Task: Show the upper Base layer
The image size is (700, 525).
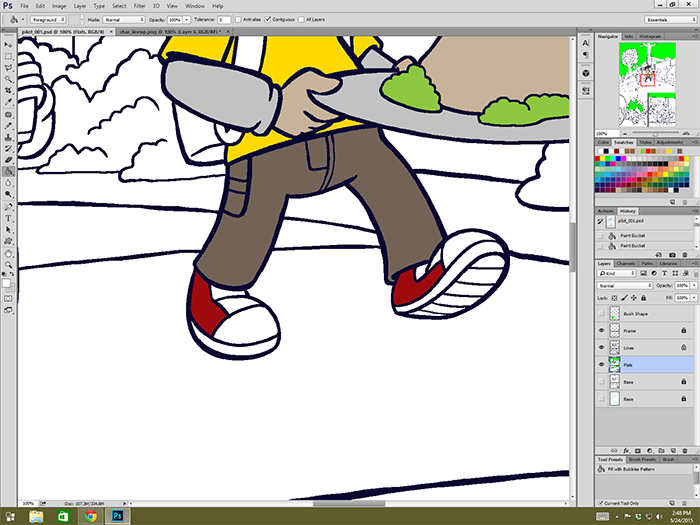Action: pos(601,382)
